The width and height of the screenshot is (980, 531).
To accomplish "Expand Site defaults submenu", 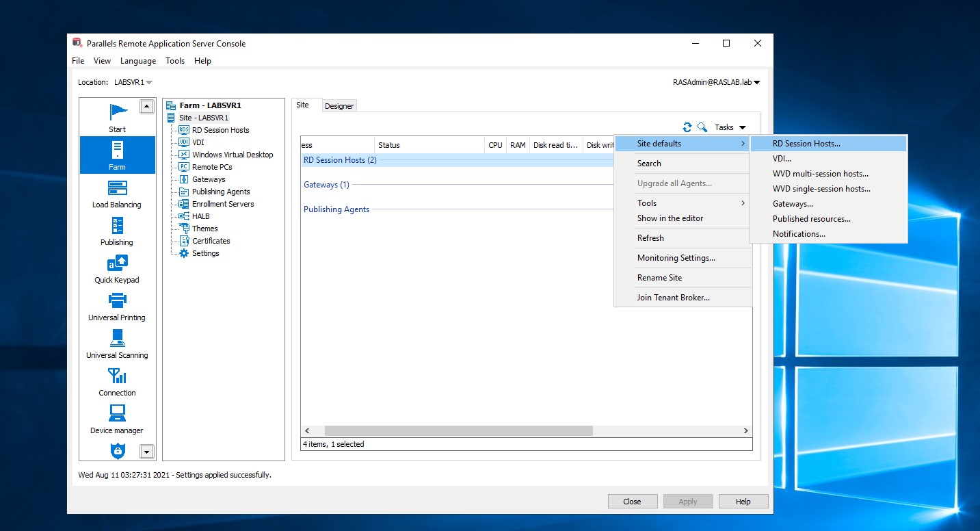I will coord(682,144).
